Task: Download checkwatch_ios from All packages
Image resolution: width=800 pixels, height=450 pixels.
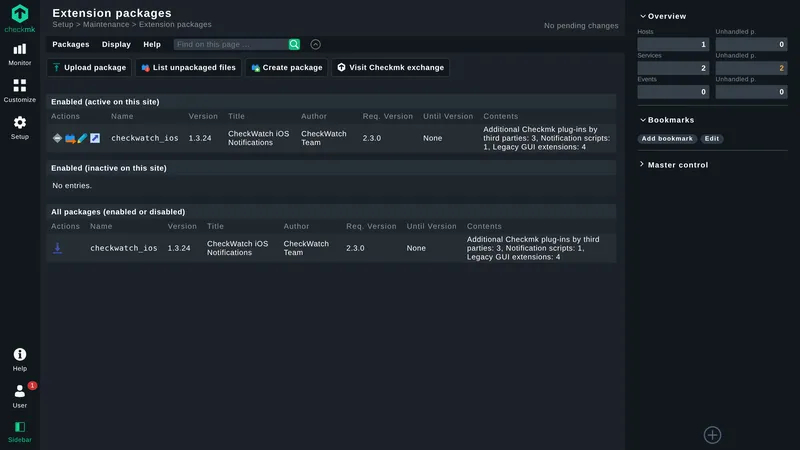Action: click(57, 248)
